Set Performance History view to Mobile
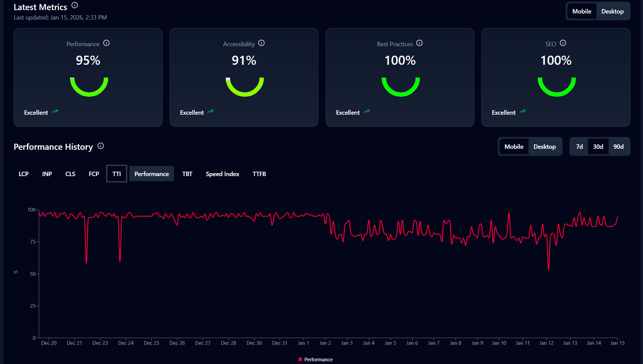Image resolution: width=643 pixels, height=364 pixels. [514, 146]
